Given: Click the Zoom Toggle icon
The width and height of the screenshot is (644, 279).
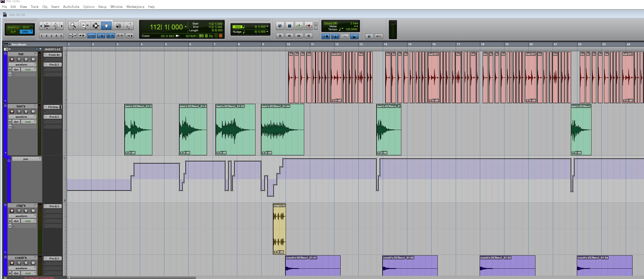Looking at the screenshot, I should (72, 36).
